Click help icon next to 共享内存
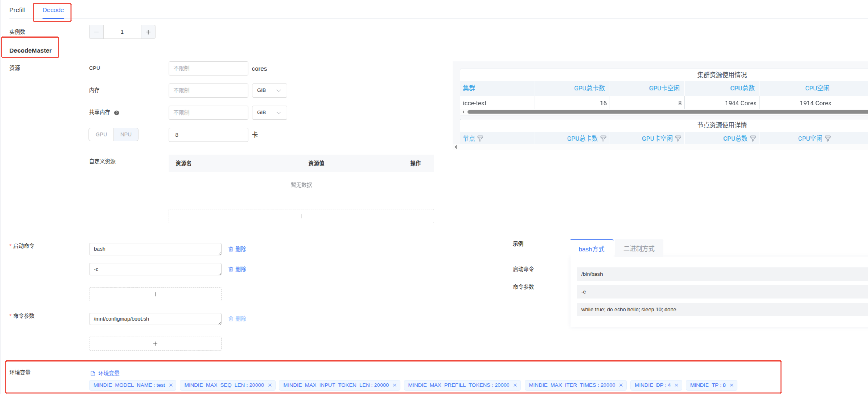Image resolution: width=868 pixels, height=394 pixels. (x=117, y=113)
